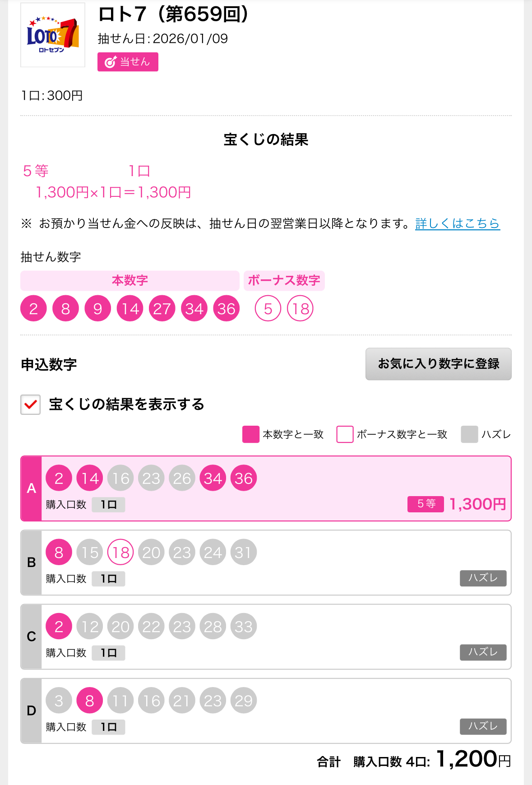Screen dimensions: 532x785
Task: Click ball 34 in entry row A
Action: coord(213,478)
